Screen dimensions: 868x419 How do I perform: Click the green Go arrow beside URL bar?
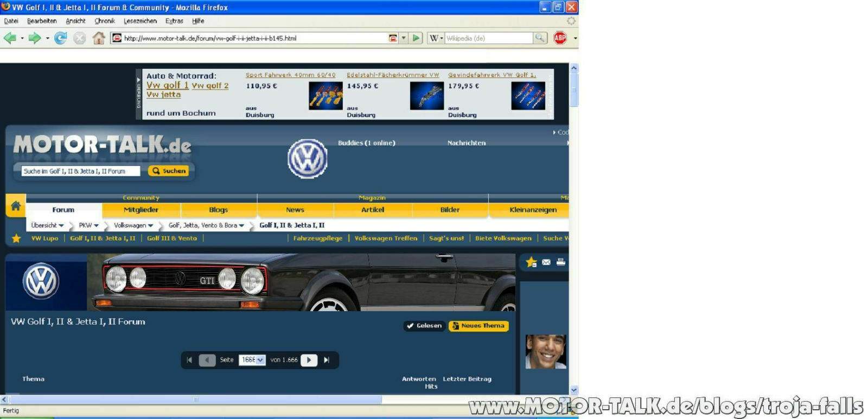point(416,38)
